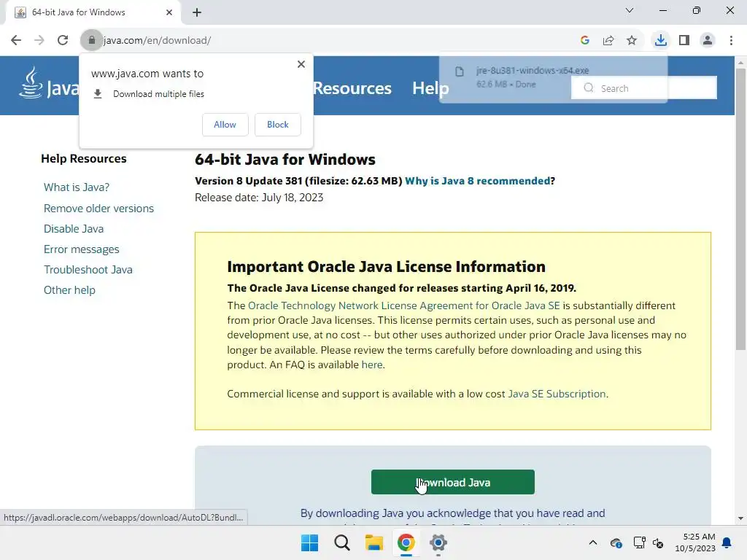Click the address bar URL java.com/en/download/
The image size is (747, 560).
point(158,41)
